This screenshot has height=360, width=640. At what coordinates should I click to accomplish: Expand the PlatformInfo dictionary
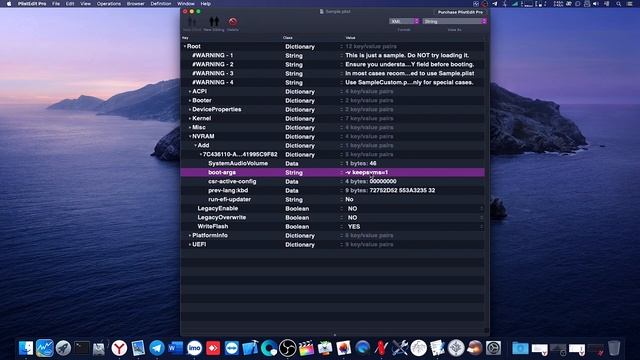[x=190, y=236]
